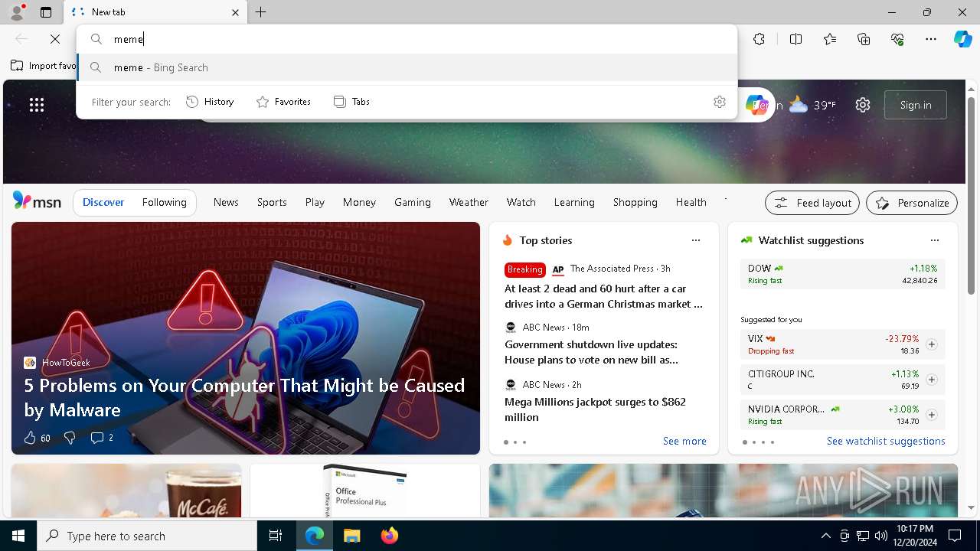Select the meme - Bing Search suggestion

point(407,67)
